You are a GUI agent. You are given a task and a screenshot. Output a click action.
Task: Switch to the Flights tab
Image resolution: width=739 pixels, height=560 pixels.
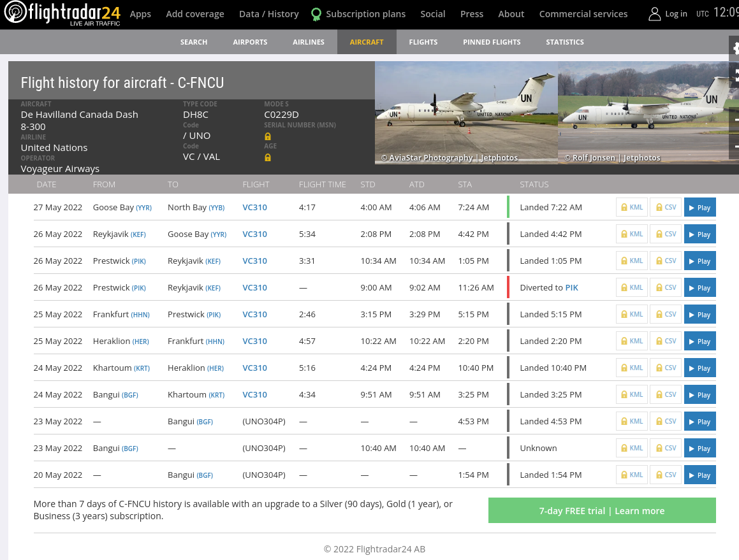(423, 42)
